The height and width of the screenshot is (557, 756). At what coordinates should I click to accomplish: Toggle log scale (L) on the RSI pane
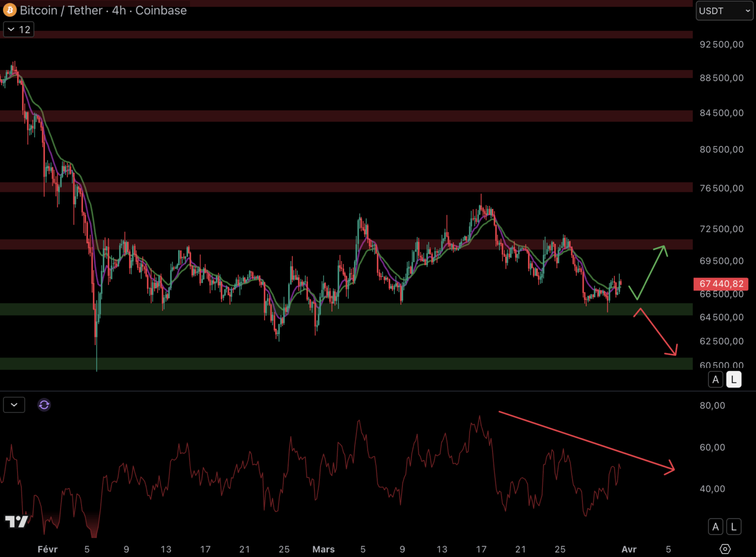pos(733,527)
